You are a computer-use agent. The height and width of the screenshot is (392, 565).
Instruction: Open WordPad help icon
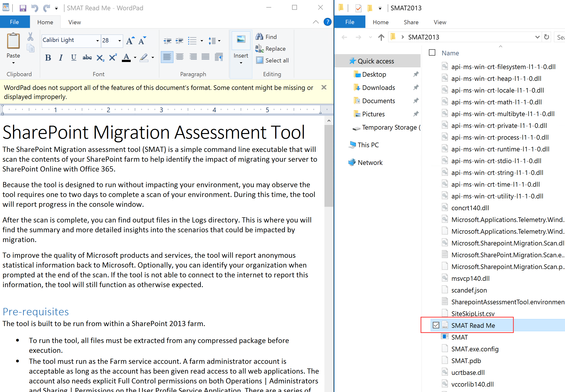coord(327,22)
